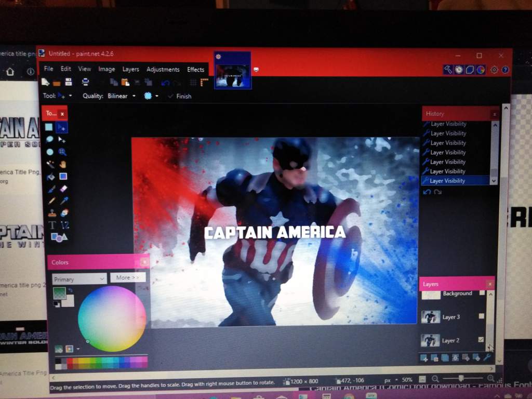
Task: Select the Paintbrush tool
Action: pyautogui.click(x=51, y=189)
